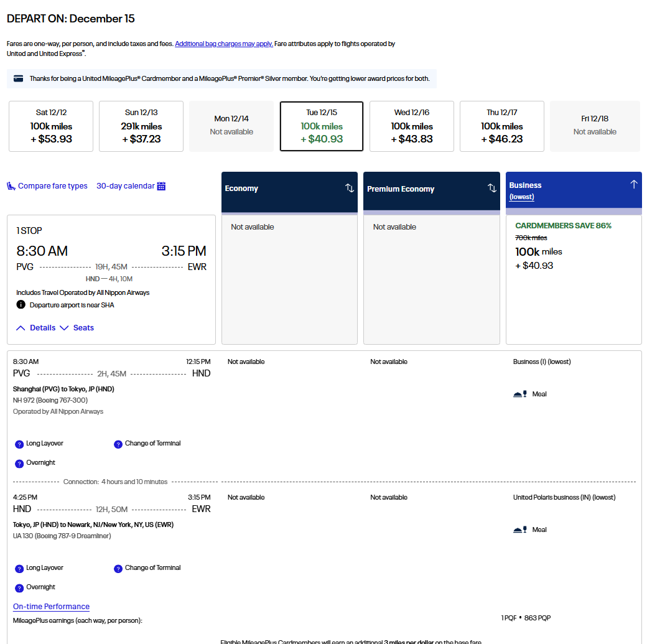Click the Economy column header
Screen dimensions: 647x644
click(x=290, y=192)
